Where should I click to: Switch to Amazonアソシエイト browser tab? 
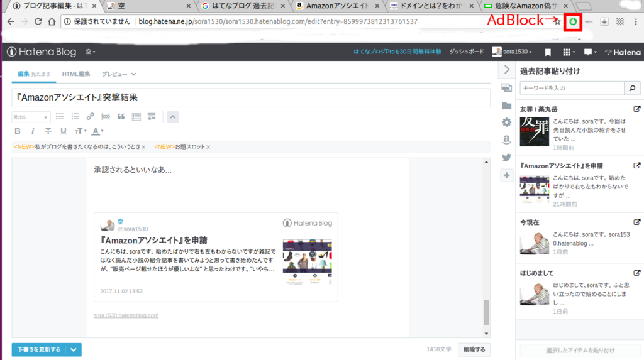tap(338, 6)
